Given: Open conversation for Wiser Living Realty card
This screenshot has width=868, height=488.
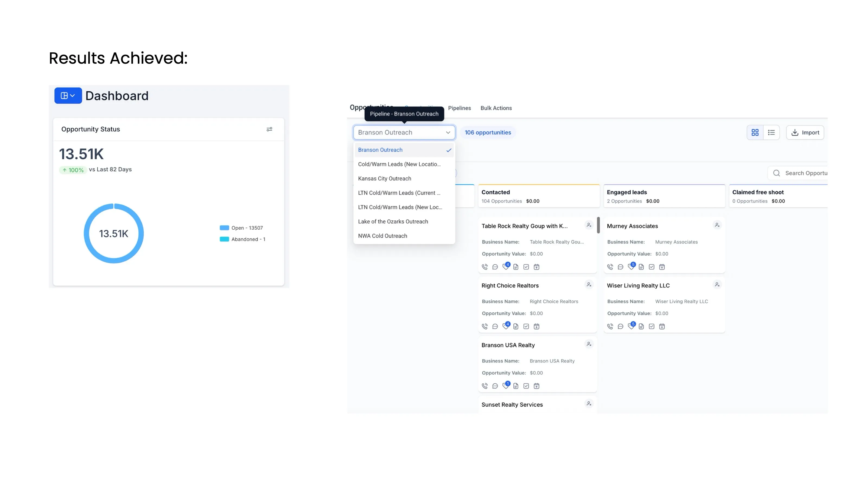Looking at the screenshot, I should tap(620, 327).
